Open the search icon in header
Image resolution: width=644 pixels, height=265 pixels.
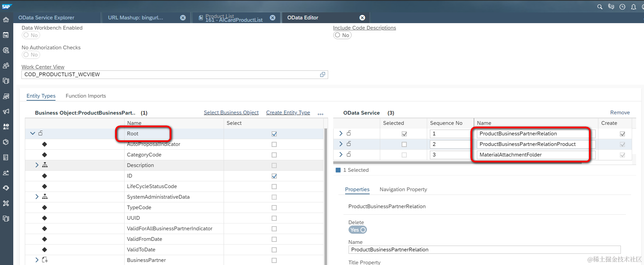(x=600, y=7)
